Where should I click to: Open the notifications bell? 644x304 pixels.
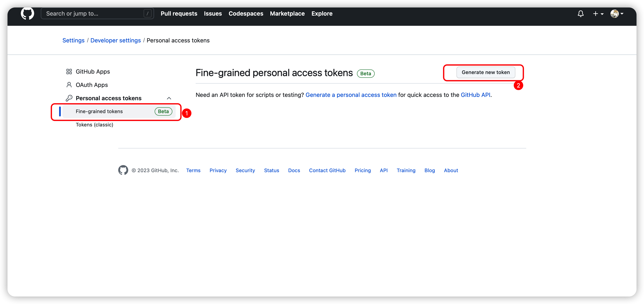581,14
